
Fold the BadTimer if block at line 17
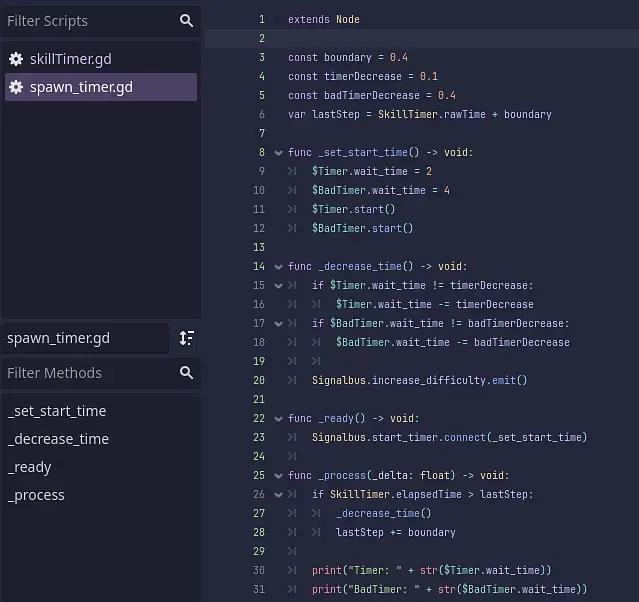[x=277, y=324]
